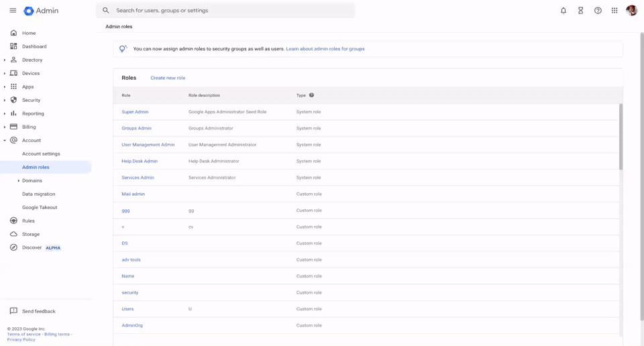Collapse the Account section arrow

pos(5,140)
